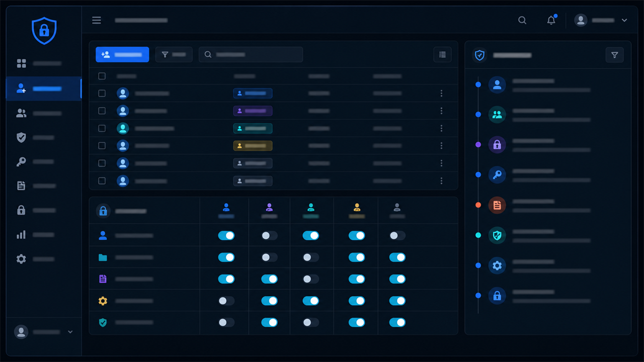The height and width of the screenshot is (362, 644).
Task: Expand the account dropdown chevron in top bar
Action: tap(624, 20)
